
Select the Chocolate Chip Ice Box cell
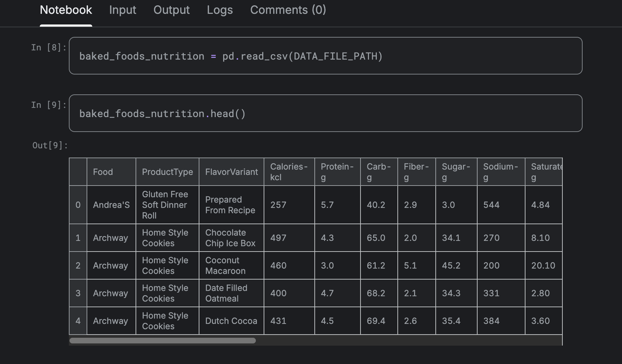[x=232, y=238]
